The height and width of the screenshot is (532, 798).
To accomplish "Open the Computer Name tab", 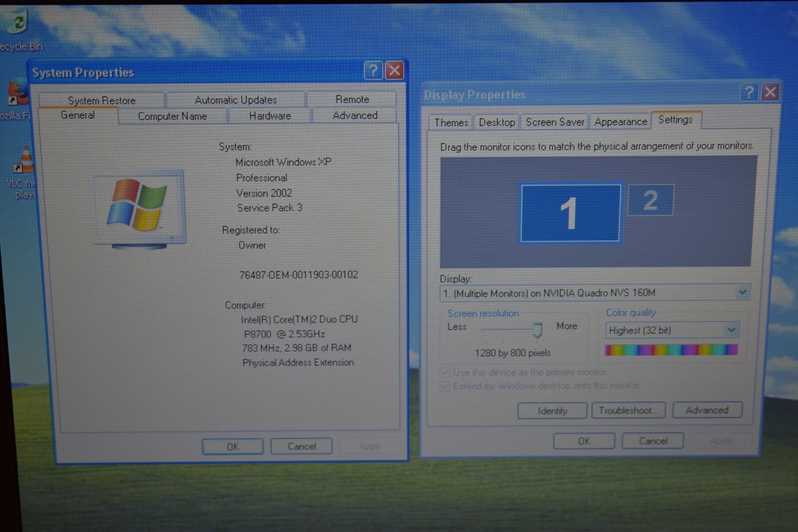I will click(x=173, y=116).
